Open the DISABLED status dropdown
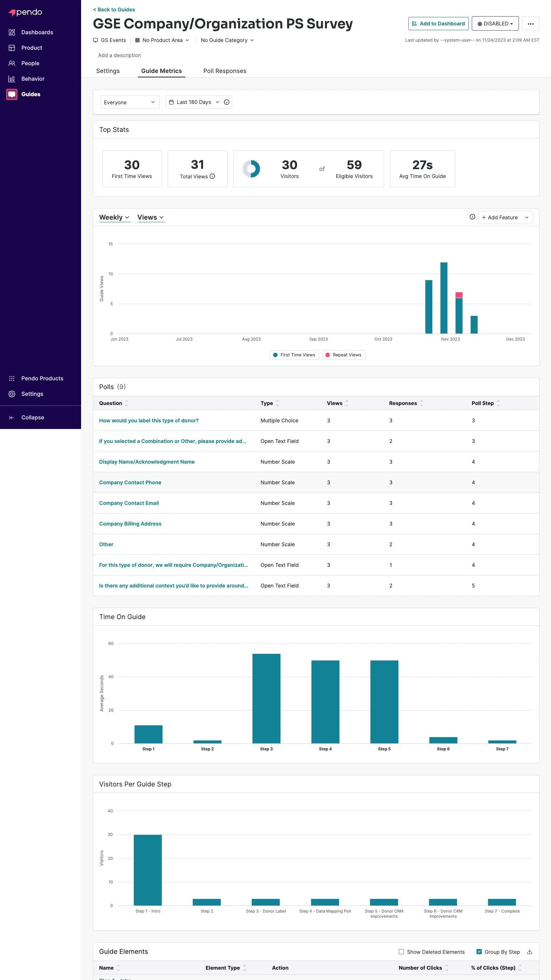Image resolution: width=551 pixels, height=980 pixels. click(495, 24)
